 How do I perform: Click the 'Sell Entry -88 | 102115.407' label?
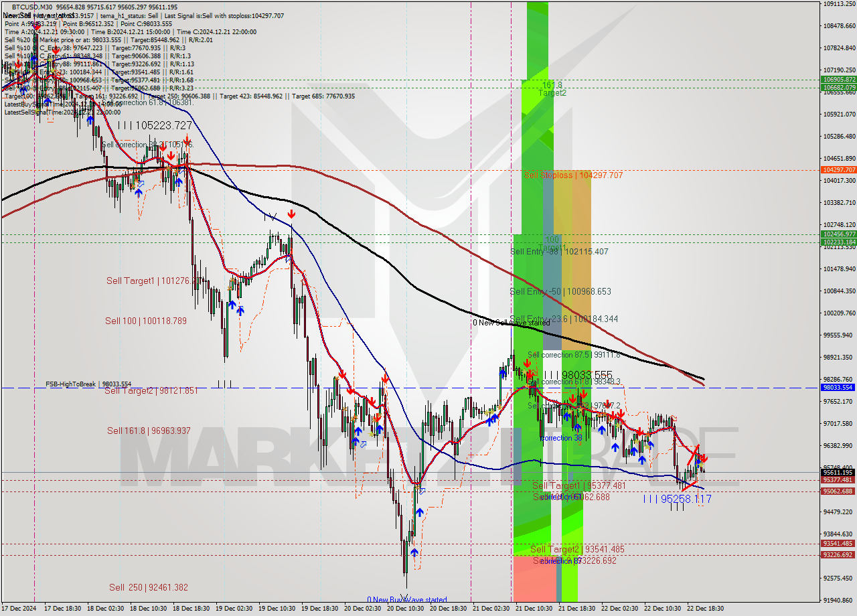coord(559,252)
